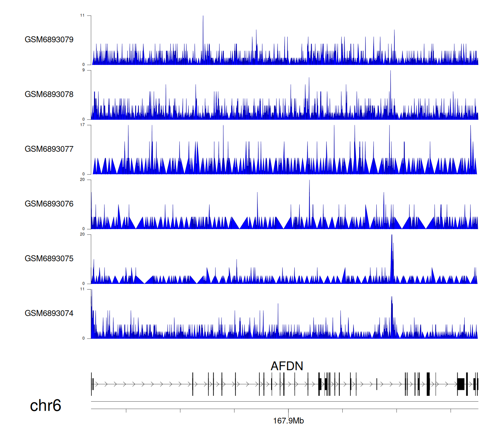Click the AFDN gene name label
This screenshot has height=444, width=504.
tap(287, 366)
